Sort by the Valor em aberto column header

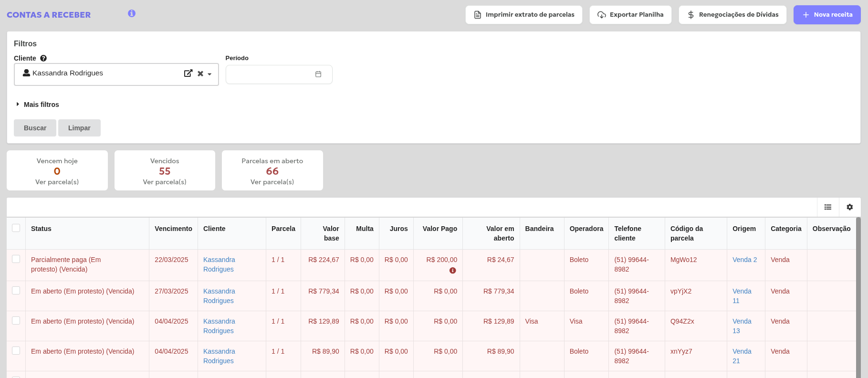[500, 233]
